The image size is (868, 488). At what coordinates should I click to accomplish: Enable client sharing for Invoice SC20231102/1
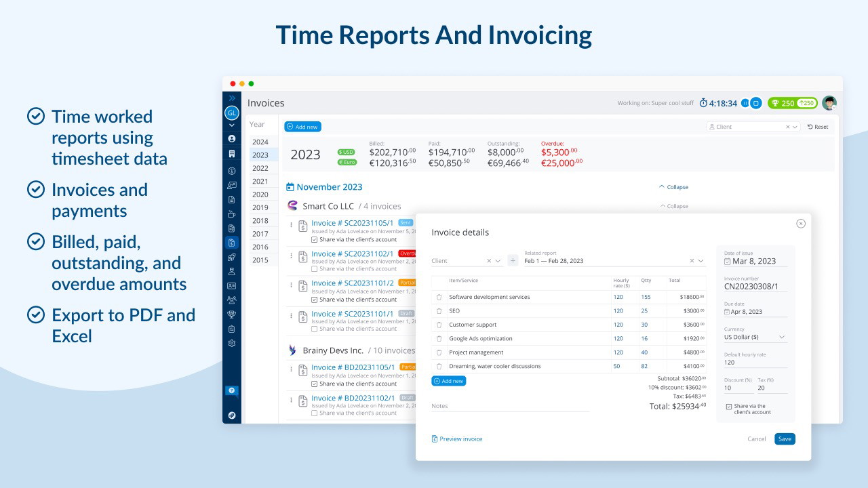click(314, 269)
